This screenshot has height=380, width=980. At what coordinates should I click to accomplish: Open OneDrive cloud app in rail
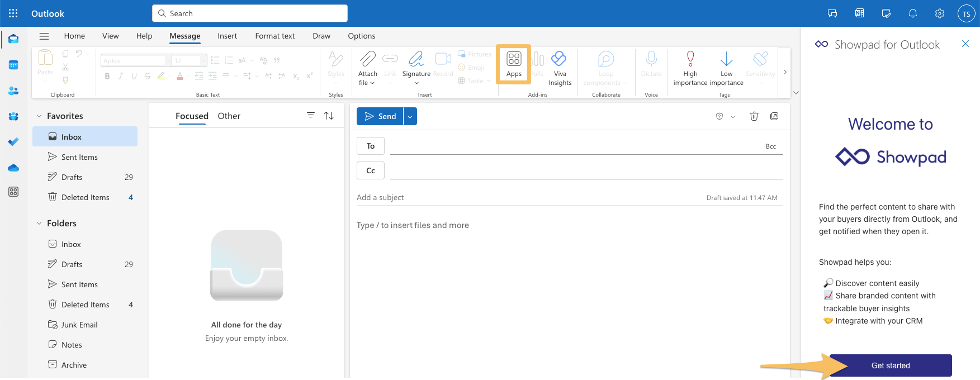click(13, 168)
